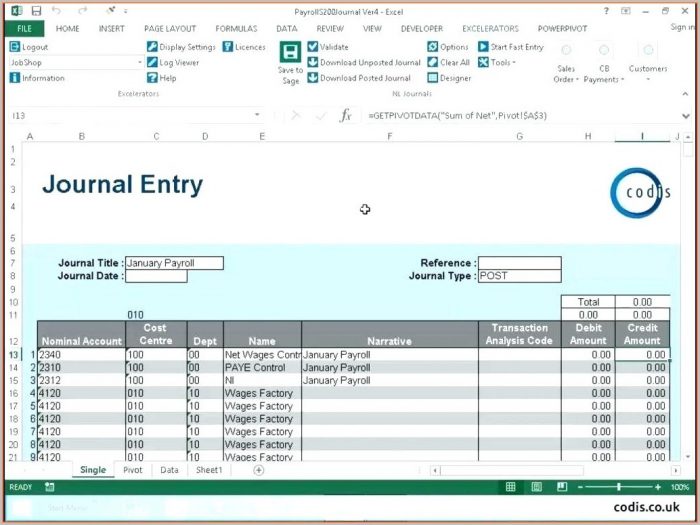Click the Excel Help question mark icon
The width and height of the screenshot is (700, 525).
pyautogui.click(x=606, y=11)
